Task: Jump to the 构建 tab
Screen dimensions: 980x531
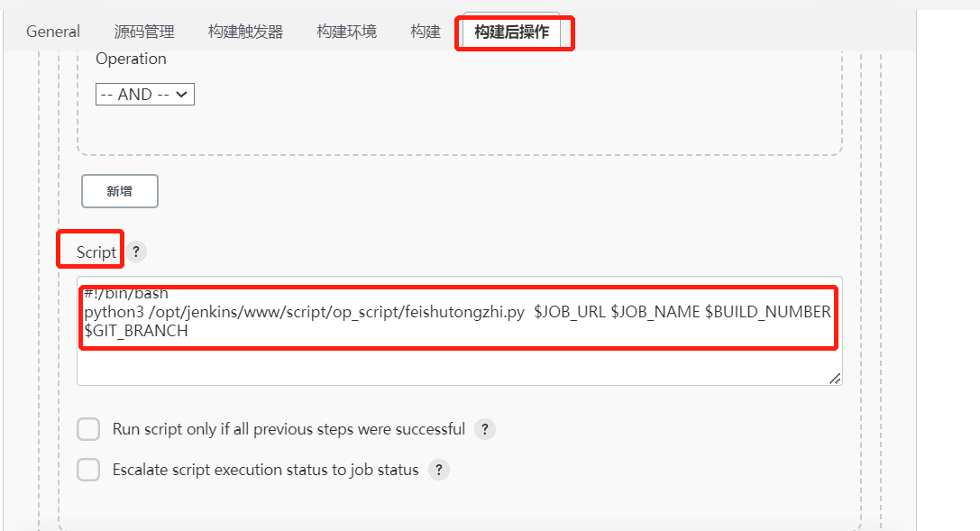Action: coord(426,32)
